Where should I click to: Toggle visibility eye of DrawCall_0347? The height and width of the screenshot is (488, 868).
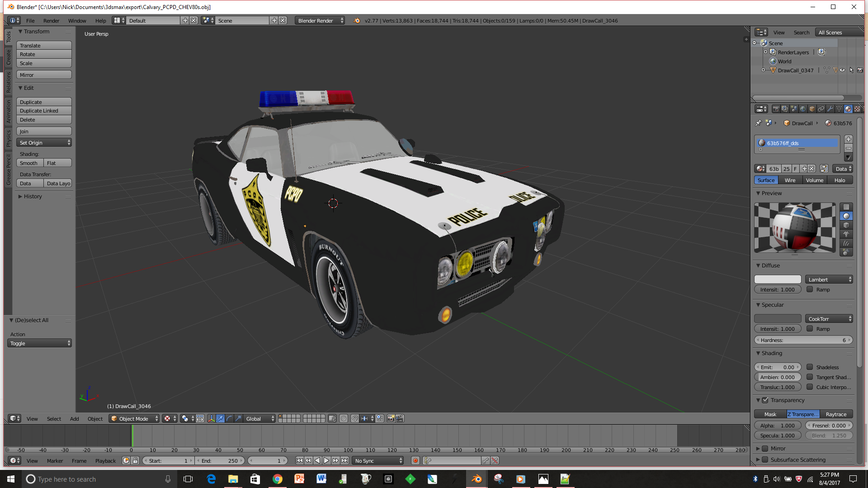(x=842, y=70)
